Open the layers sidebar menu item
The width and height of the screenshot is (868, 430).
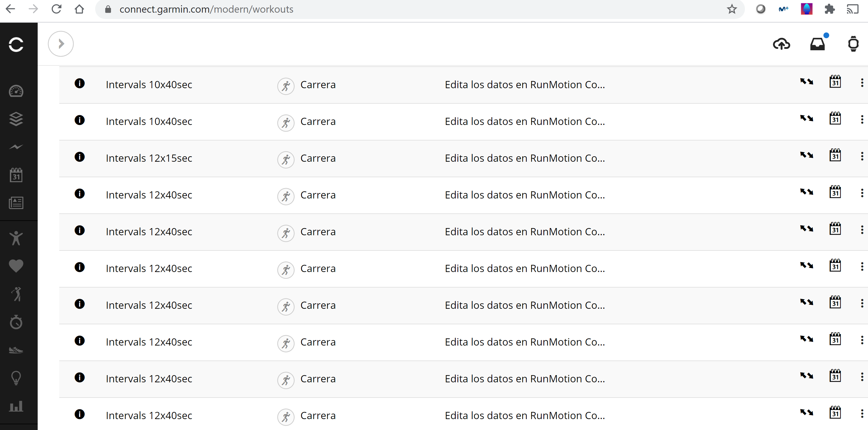[x=16, y=119]
